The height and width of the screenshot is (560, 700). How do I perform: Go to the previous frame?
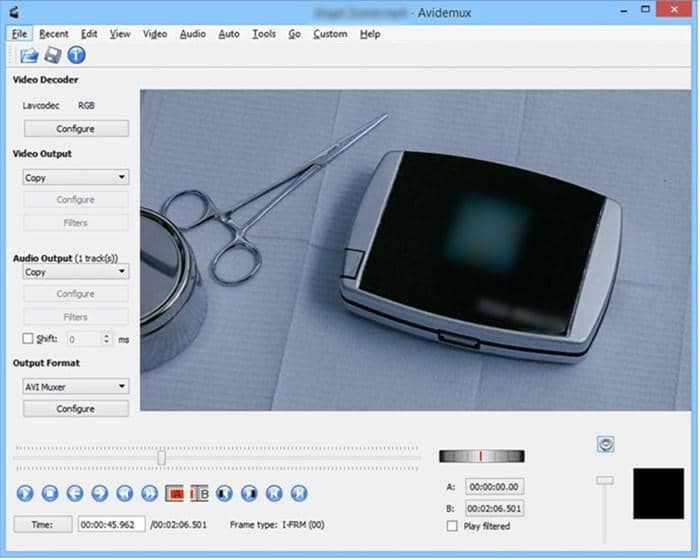pos(75,493)
